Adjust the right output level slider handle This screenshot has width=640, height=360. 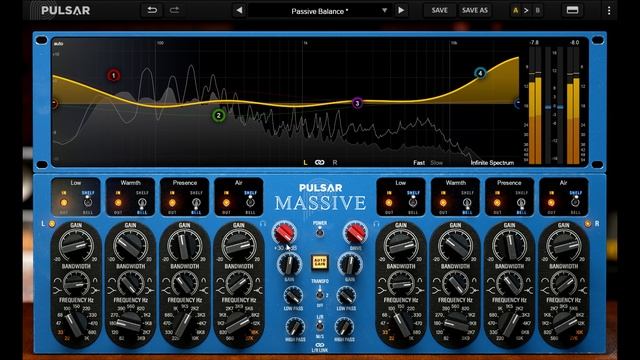[x=560, y=107]
